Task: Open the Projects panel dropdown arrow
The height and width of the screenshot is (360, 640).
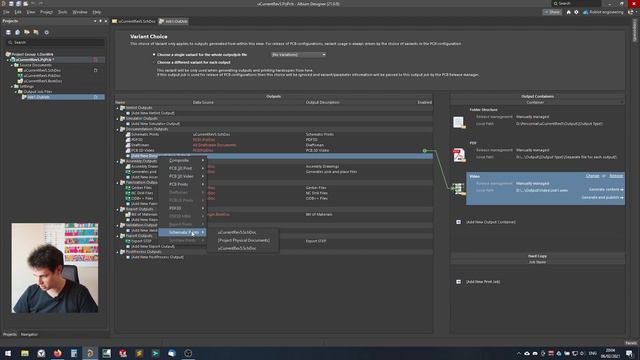Action: click(95, 21)
